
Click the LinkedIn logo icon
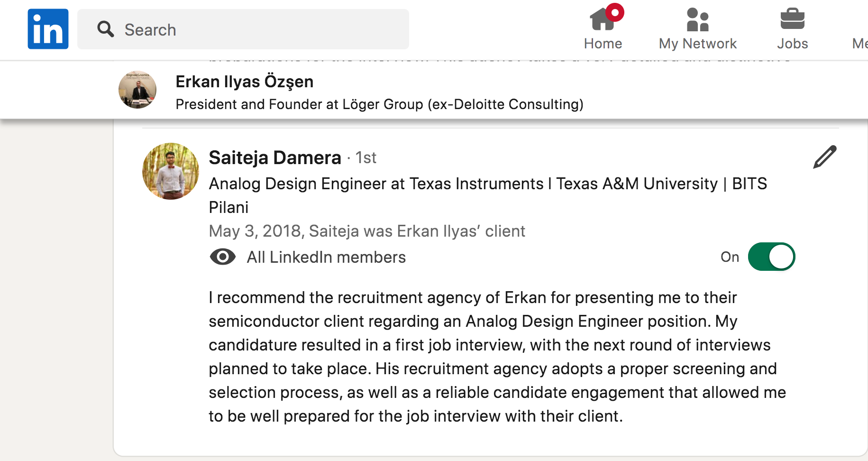[48, 29]
